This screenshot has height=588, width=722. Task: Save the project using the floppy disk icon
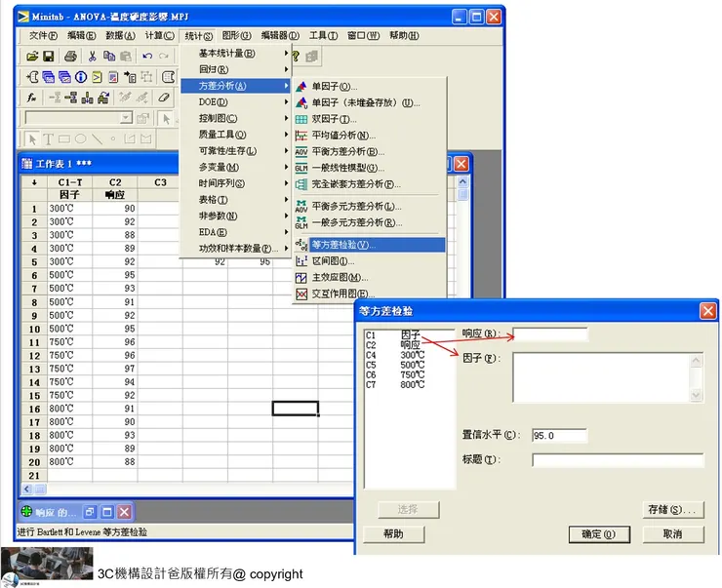tap(49, 57)
